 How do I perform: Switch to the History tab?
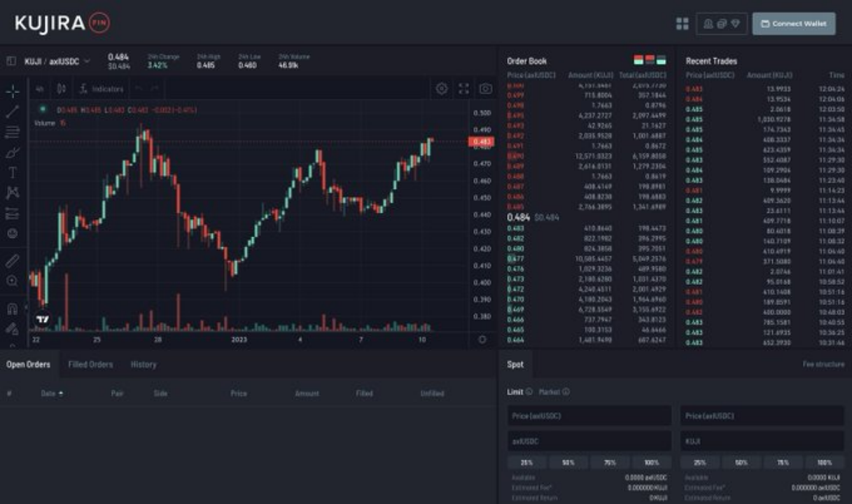coord(144,365)
